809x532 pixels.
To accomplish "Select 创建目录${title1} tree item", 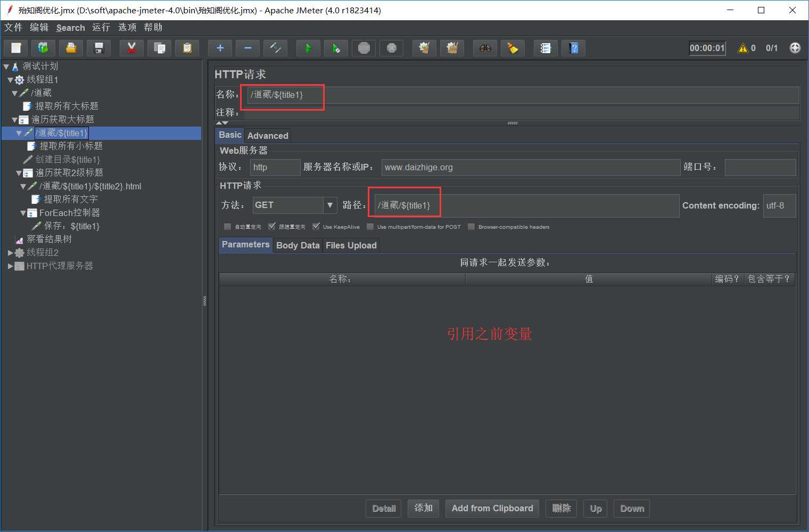I will pyautogui.click(x=68, y=160).
